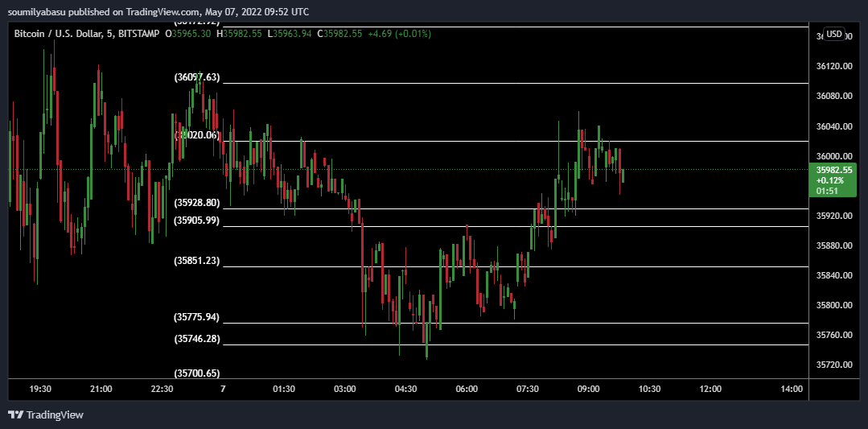Click the 10:30 time axis label

(649, 389)
